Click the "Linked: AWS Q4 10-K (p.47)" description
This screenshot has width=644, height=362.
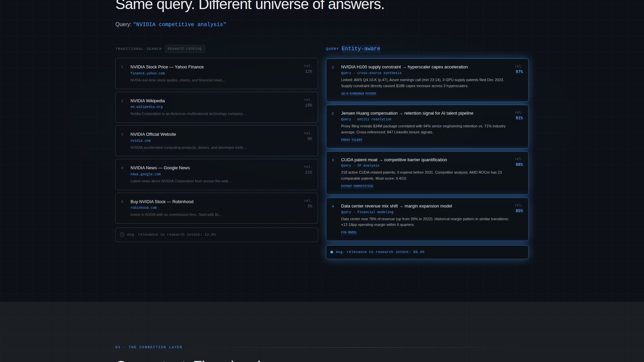(423, 83)
